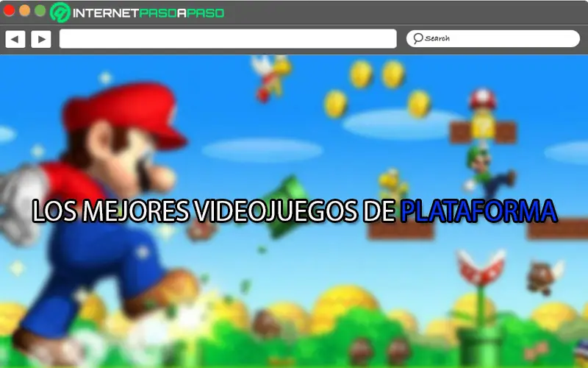588x368 pixels.
Task: Click the orange minimize window button
Action: pyautogui.click(x=25, y=10)
